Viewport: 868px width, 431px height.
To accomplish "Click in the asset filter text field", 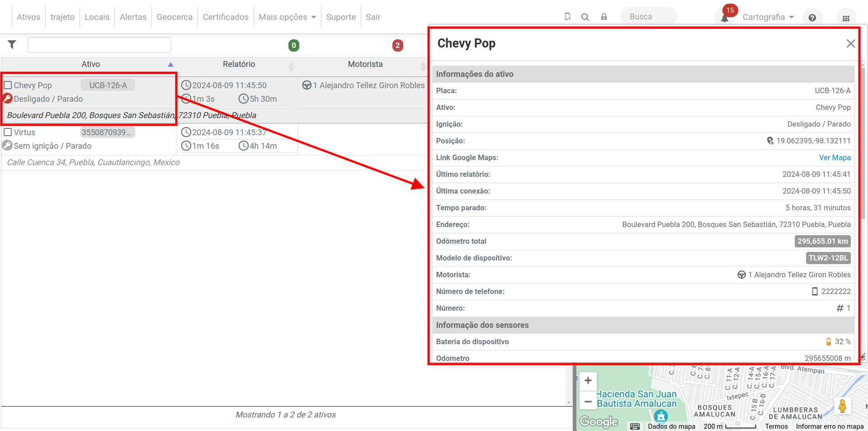I will click(x=99, y=45).
